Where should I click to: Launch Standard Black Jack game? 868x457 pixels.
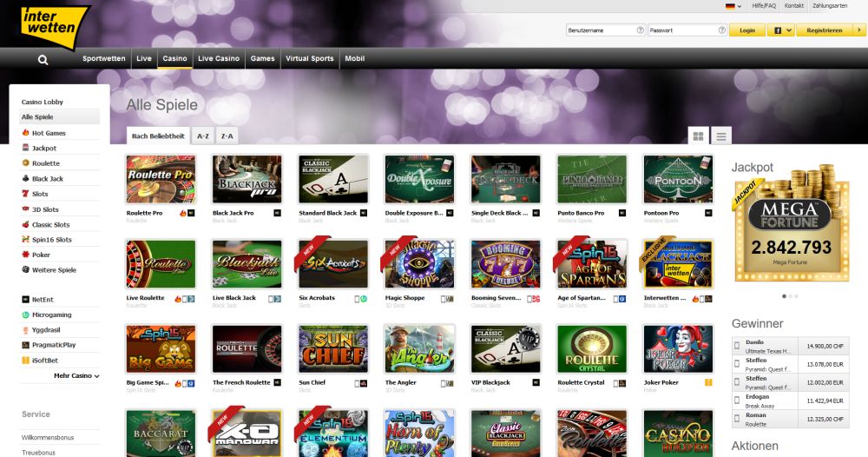click(333, 180)
